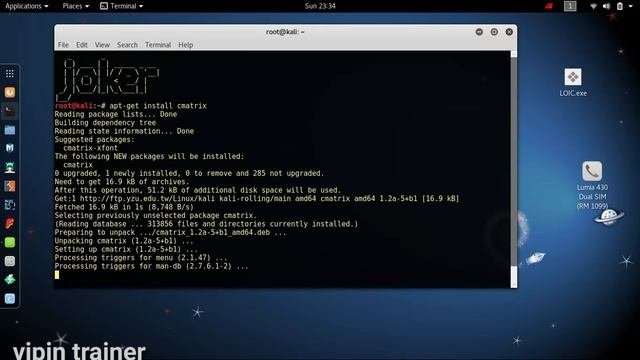Click the 'Reading state information... Done' line
The height and width of the screenshot is (360, 640).
(x=124, y=131)
